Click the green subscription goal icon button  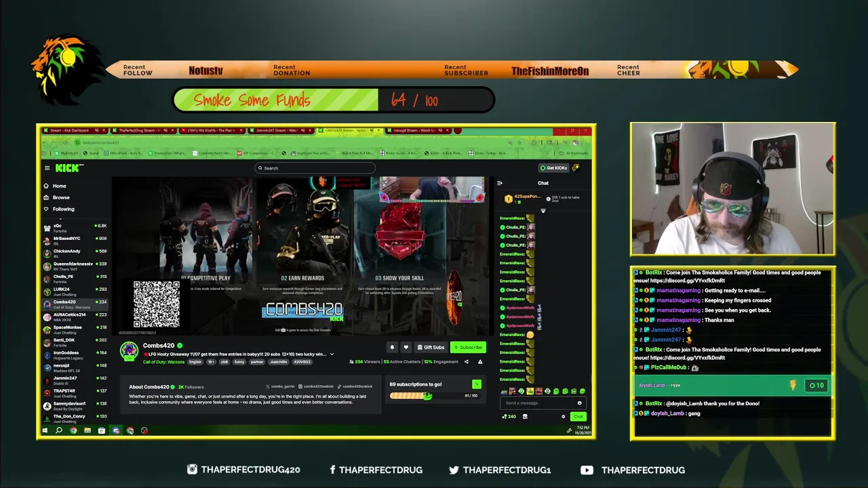(477, 384)
